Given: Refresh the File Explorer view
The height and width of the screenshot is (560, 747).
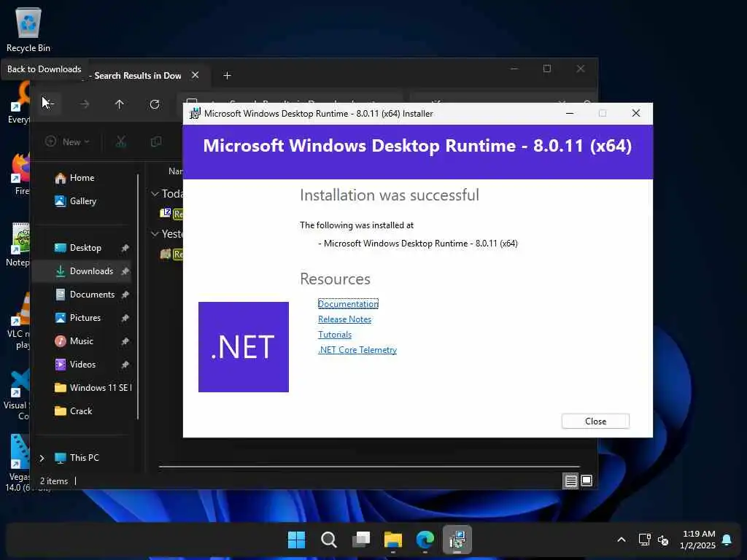Looking at the screenshot, I should point(155,104).
